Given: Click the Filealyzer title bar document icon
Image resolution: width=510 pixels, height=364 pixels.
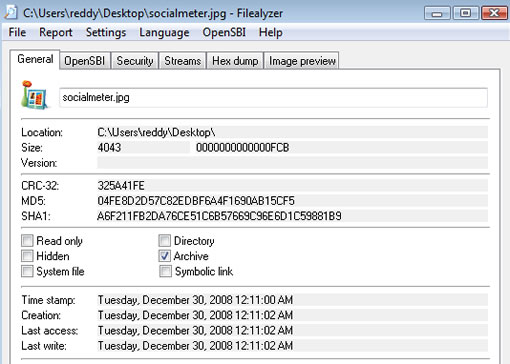Looking at the screenshot, I should click(11, 13).
